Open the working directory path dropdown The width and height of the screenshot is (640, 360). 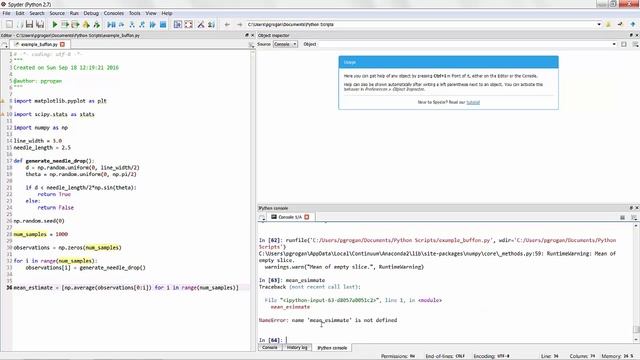click(599, 24)
